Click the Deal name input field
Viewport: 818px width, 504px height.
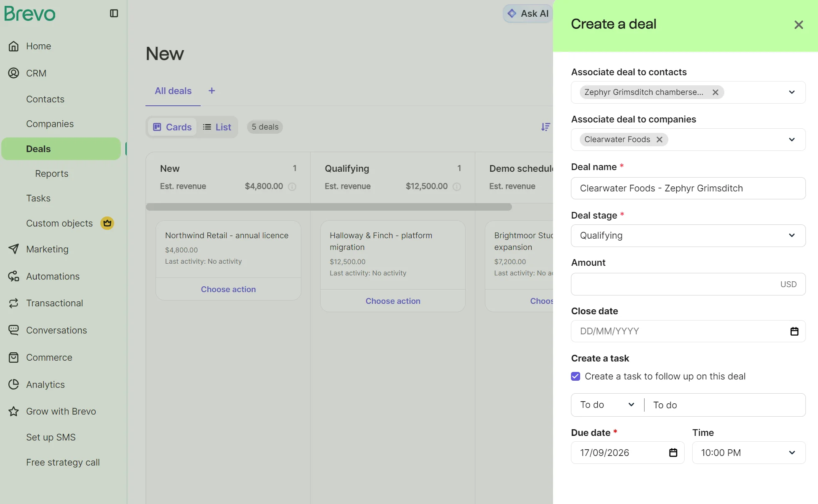(x=688, y=188)
